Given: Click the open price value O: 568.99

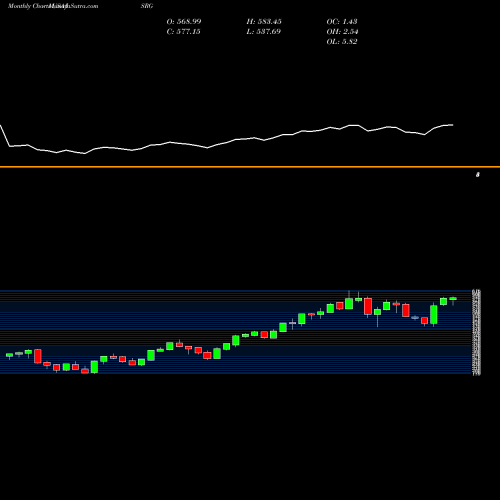Looking at the screenshot, I should coord(184,21).
